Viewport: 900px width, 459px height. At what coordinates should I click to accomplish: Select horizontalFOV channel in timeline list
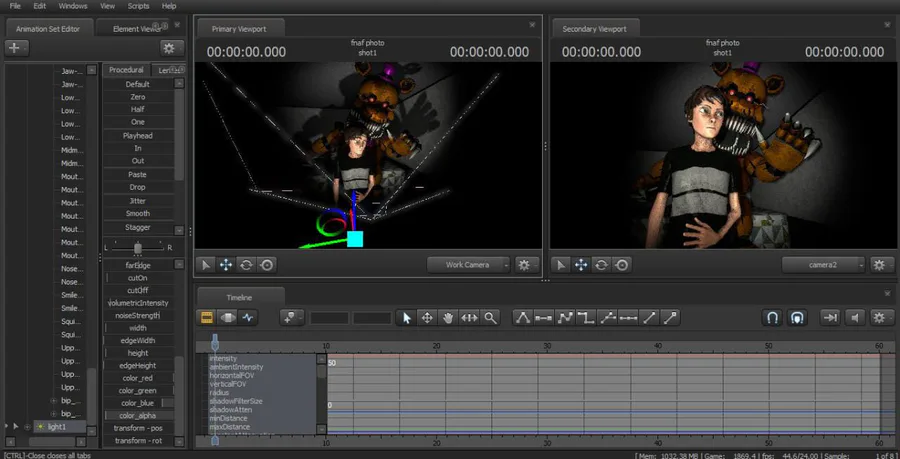232,375
